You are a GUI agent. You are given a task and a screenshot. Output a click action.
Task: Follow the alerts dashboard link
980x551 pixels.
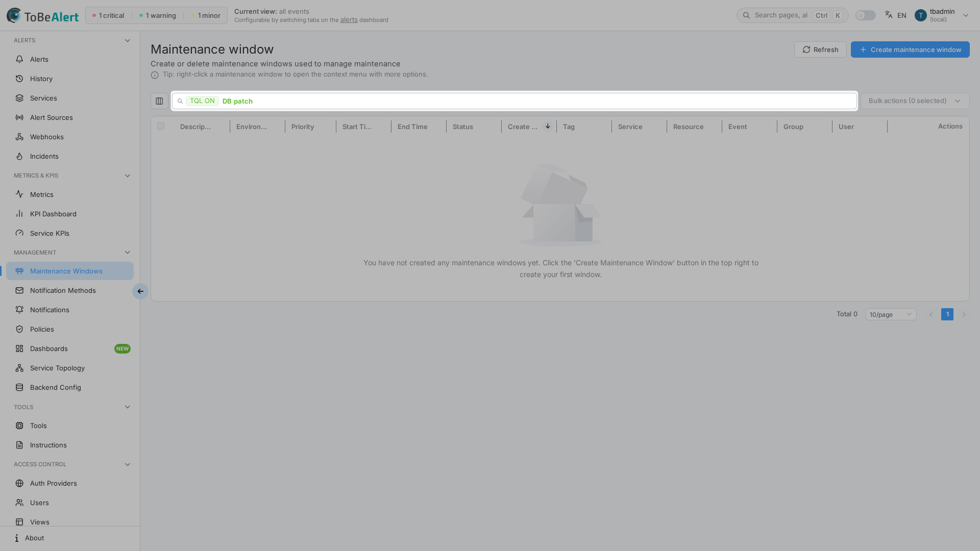(349, 20)
